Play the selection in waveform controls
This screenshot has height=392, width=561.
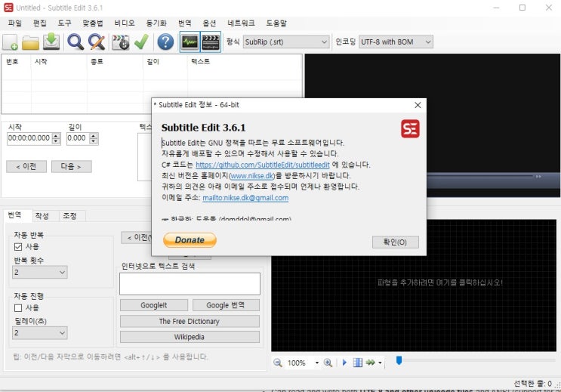344,363
